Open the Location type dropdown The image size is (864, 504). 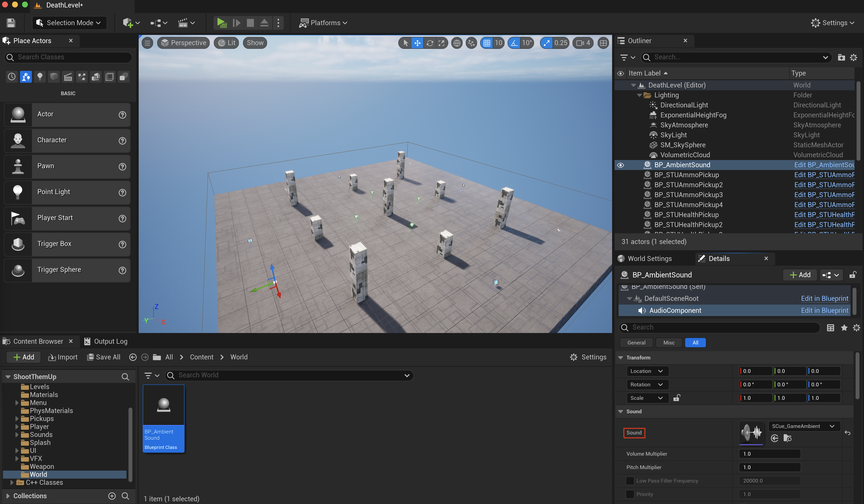[647, 371]
